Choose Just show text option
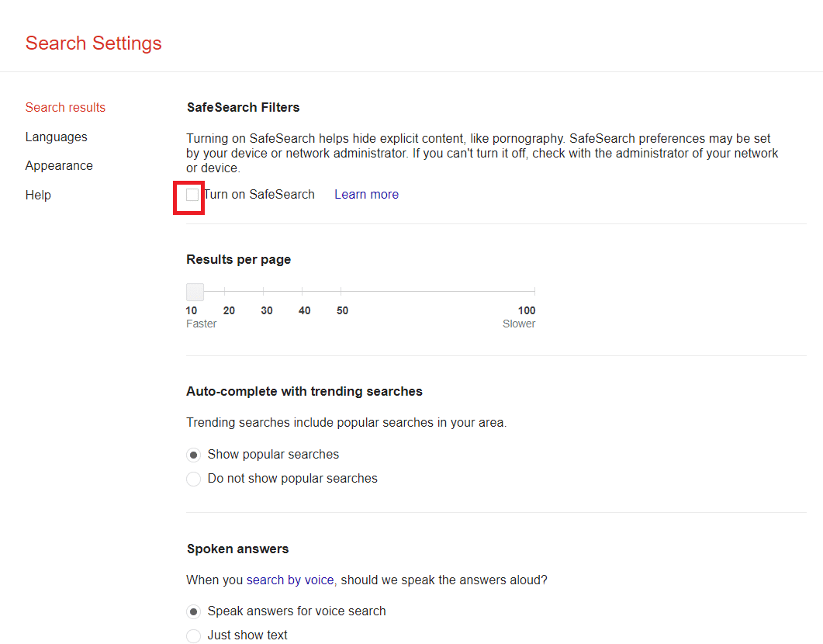This screenshot has width=823, height=644. click(x=194, y=635)
